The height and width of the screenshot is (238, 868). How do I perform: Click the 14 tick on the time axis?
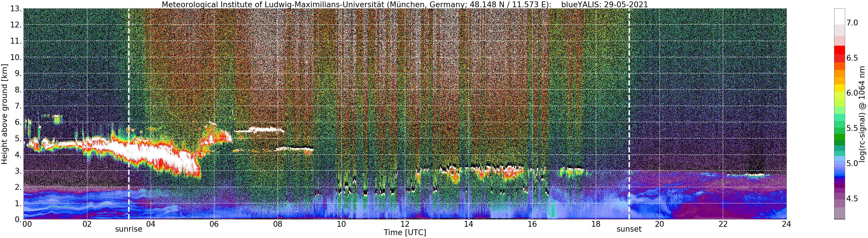tap(468, 224)
